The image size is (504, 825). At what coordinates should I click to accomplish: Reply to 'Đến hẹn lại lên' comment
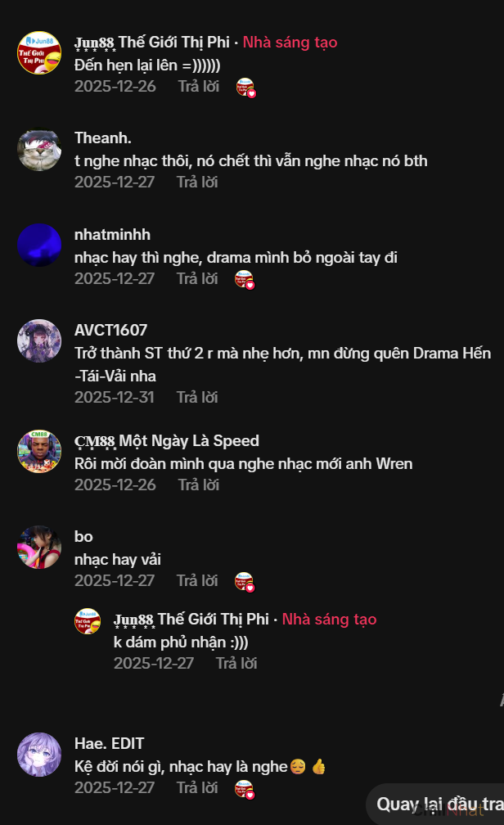[198, 86]
